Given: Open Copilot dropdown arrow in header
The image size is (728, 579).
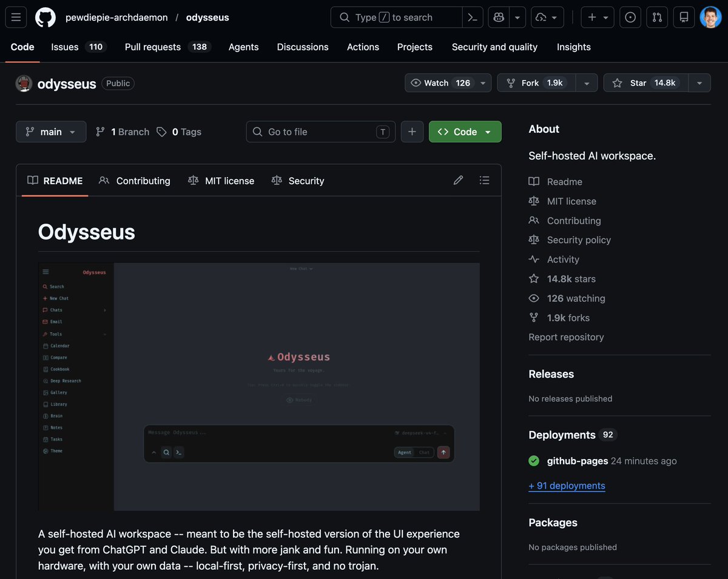Looking at the screenshot, I should click(517, 18).
